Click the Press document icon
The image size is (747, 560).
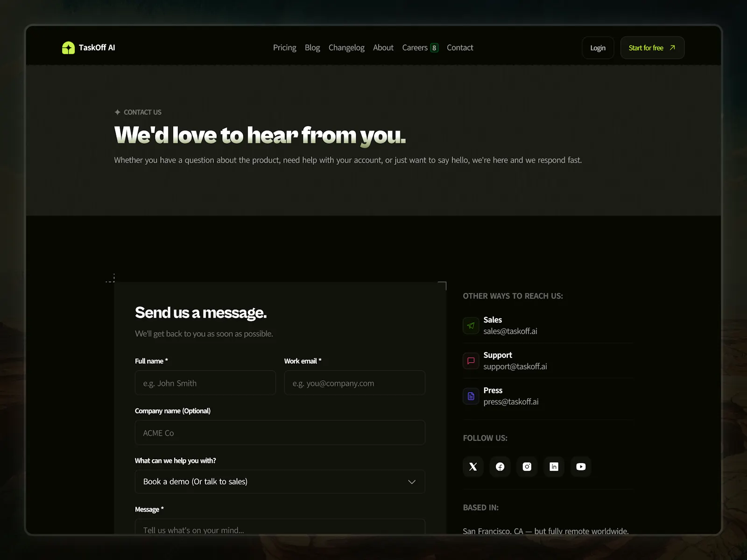[471, 396]
